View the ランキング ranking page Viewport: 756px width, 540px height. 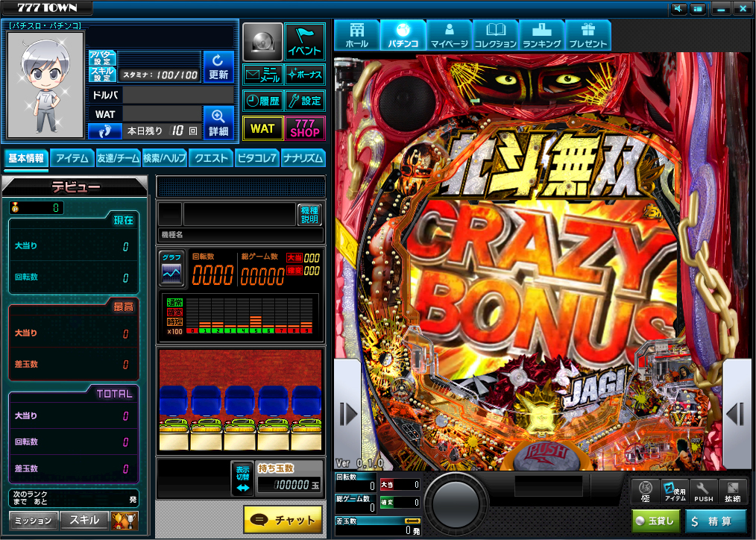[x=542, y=35]
